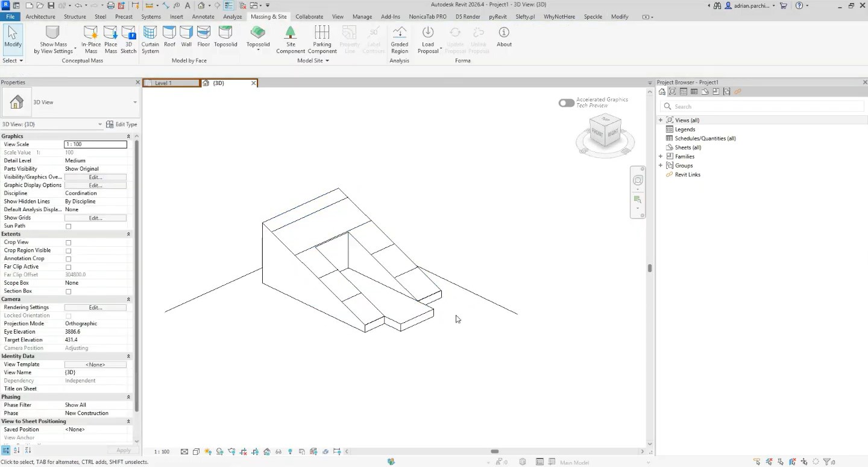This screenshot has height=467, width=868.
Task: Expand the Groups tree node
Action: pos(661,165)
